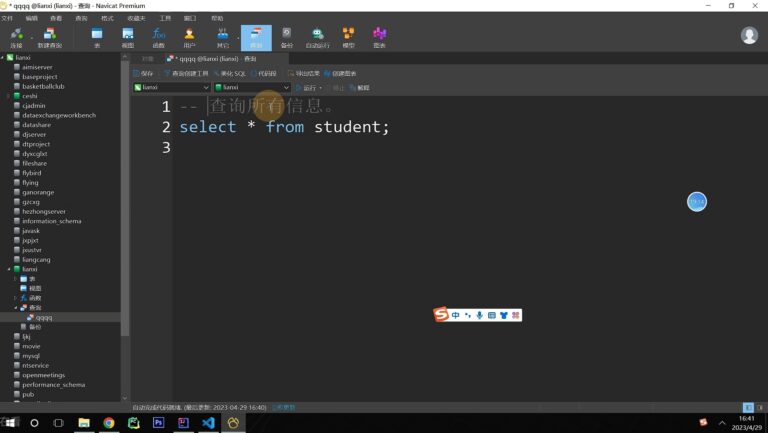Viewport: 768px width, 433px height.
Task: Open the Backup (备份) toolbar icon
Action: pyautogui.click(x=287, y=38)
